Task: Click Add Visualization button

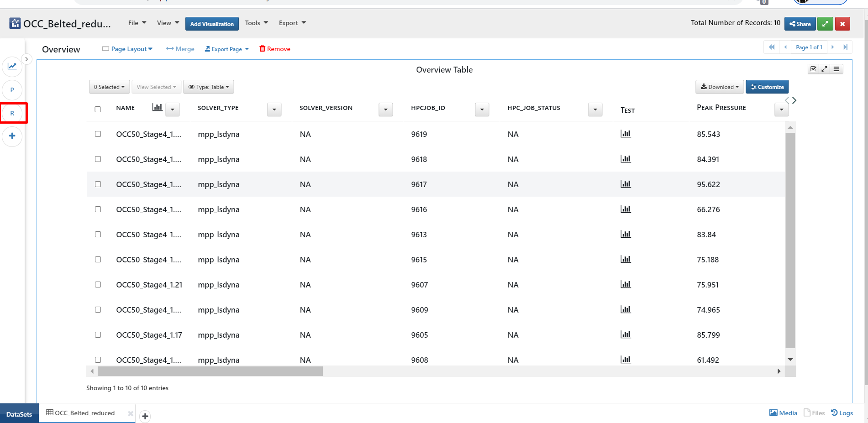Action: (x=212, y=24)
